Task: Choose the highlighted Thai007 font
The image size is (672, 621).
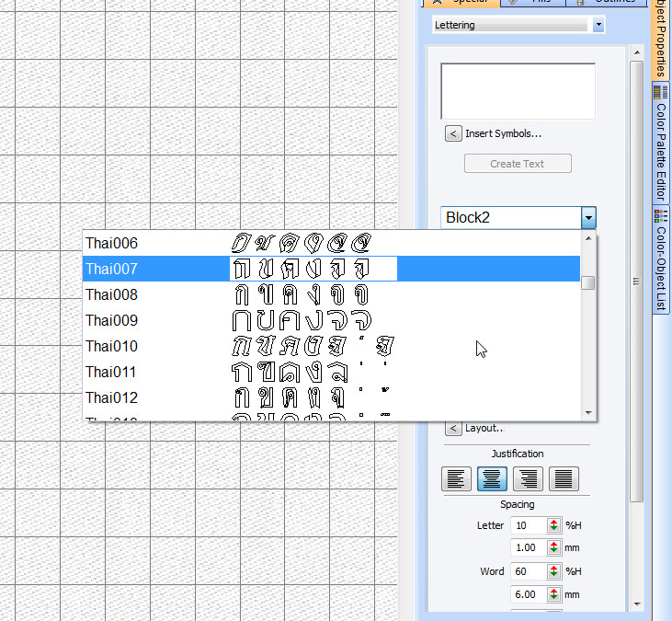Action: point(331,269)
